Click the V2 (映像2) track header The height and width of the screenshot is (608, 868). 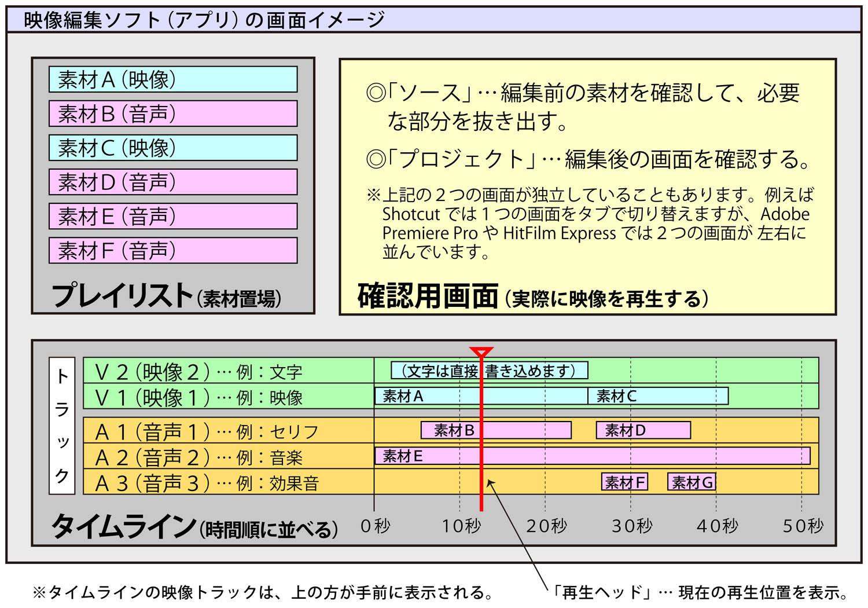(229, 371)
